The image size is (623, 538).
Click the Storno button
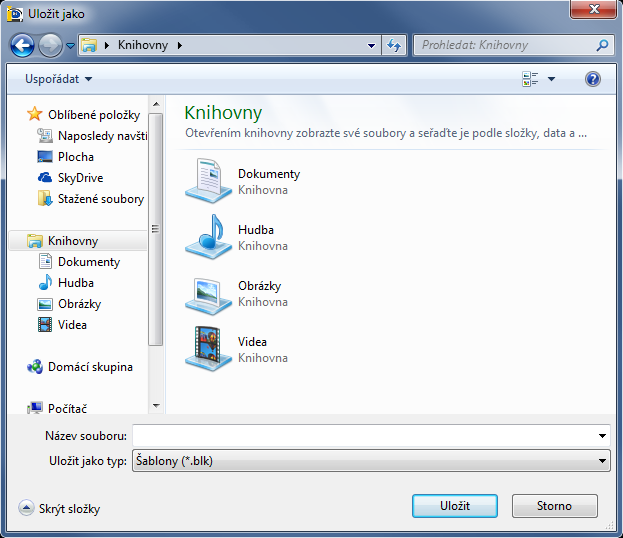pos(554,506)
